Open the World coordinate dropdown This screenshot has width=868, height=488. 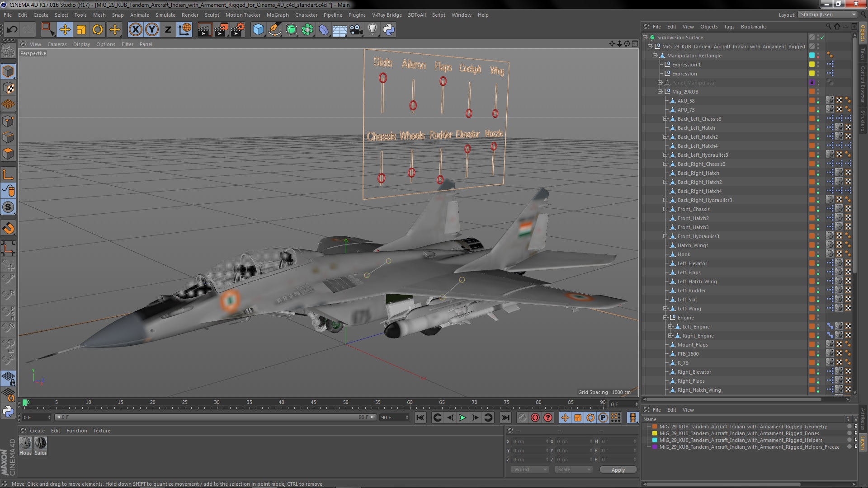(x=529, y=469)
